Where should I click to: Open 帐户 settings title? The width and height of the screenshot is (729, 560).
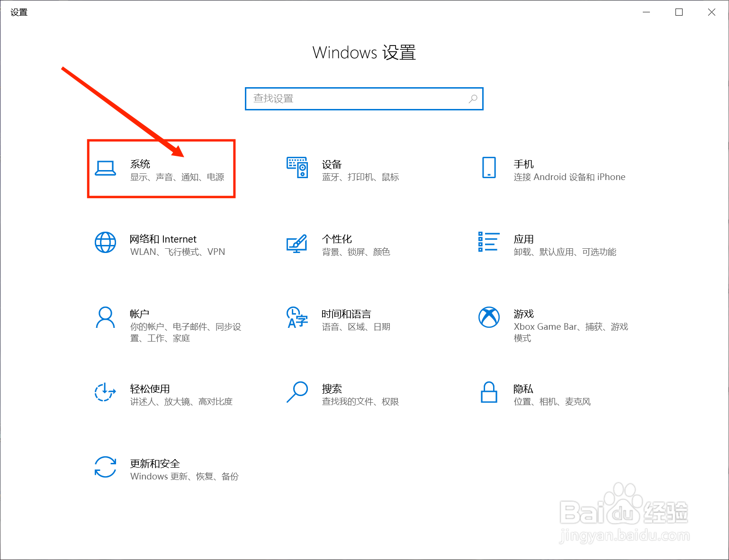coord(140,314)
